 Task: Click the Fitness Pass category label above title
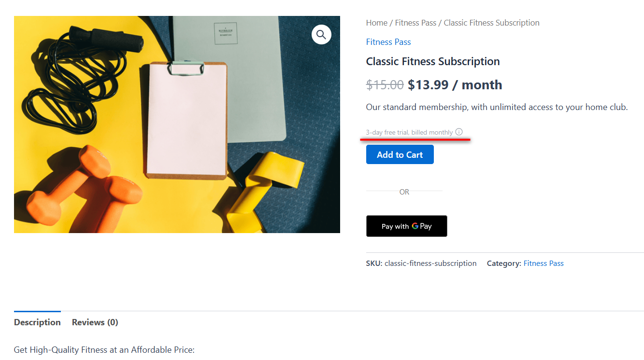[388, 42]
